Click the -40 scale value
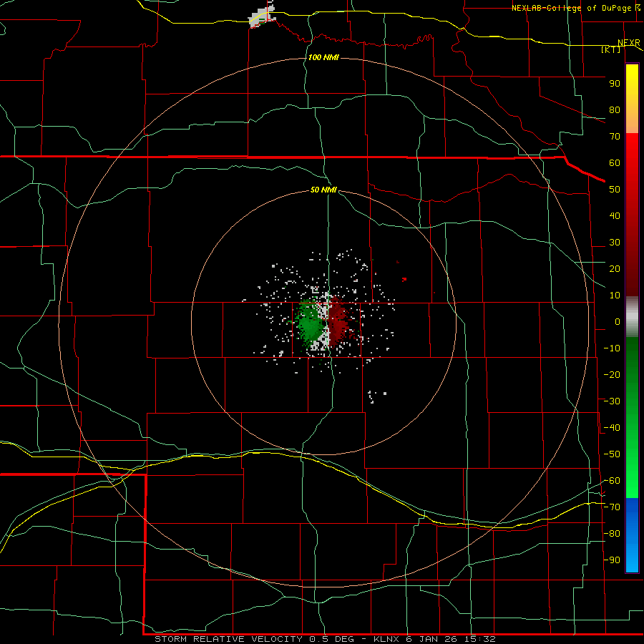Viewport: 644px width, 644px height. (612, 428)
